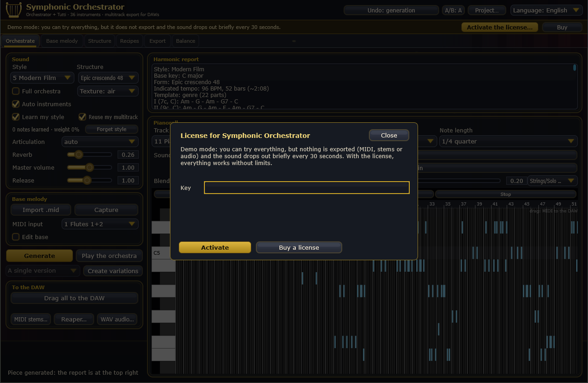Click the Undo: generation button
This screenshot has width=588, height=383.
point(391,10)
